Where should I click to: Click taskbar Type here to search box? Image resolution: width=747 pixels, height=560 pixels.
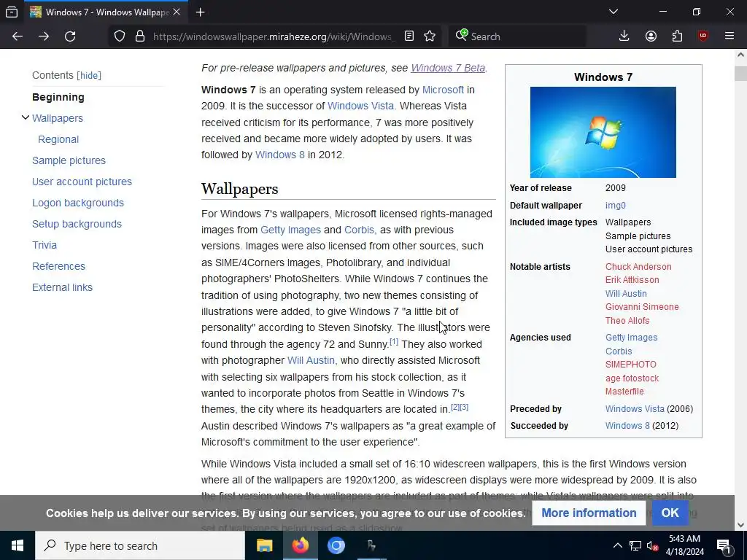click(140, 545)
